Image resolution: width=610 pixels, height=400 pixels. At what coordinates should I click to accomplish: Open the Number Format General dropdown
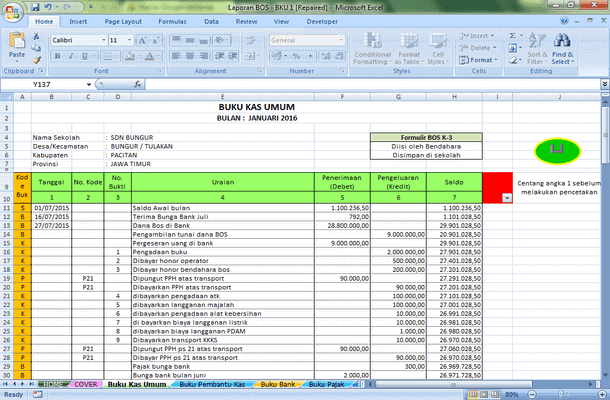pyautogui.click(x=341, y=40)
